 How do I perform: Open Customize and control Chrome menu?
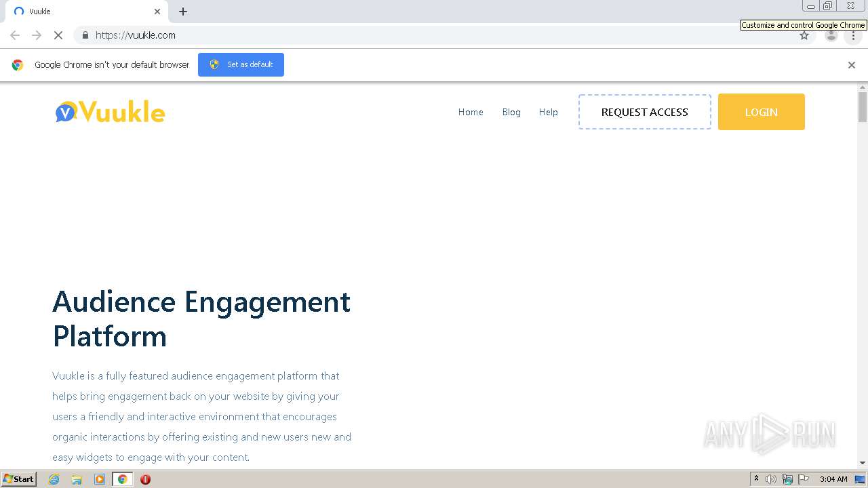pyautogui.click(x=853, y=35)
